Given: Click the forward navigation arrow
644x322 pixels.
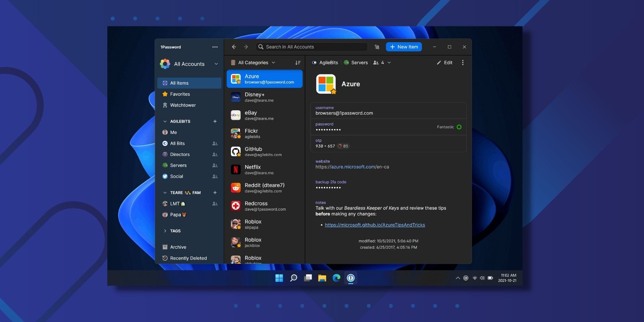Looking at the screenshot, I should (x=246, y=47).
